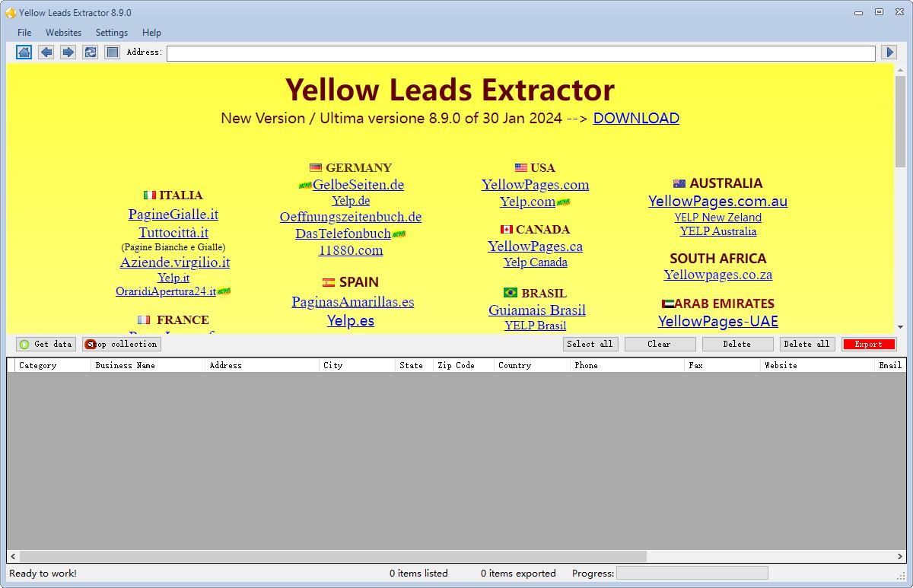Click the Brasil flag icon
Viewport: 913px width, 588px height.
pos(511,293)
